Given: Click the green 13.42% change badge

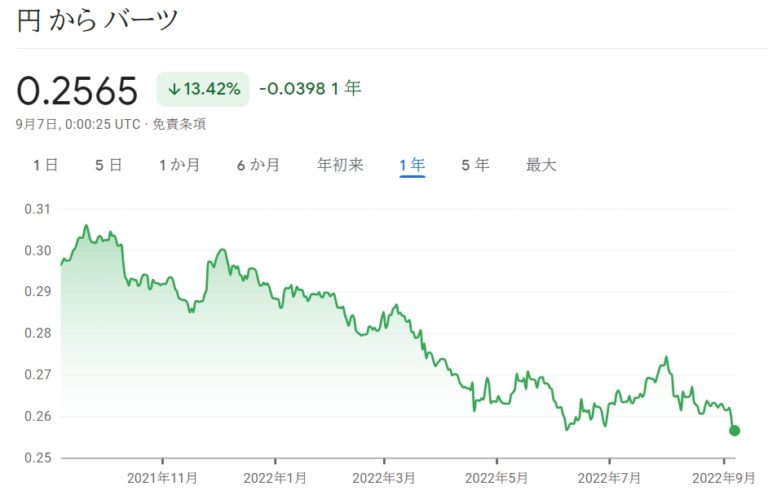Looking at the screenshot, I should 205,89.
